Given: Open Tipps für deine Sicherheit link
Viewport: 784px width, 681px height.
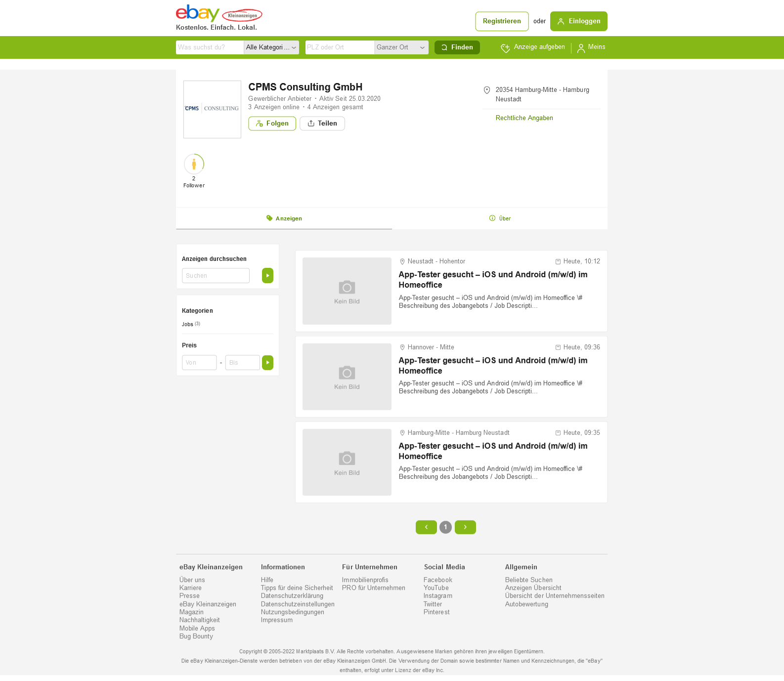Looking at the screenshot, I should pos(297,588).
